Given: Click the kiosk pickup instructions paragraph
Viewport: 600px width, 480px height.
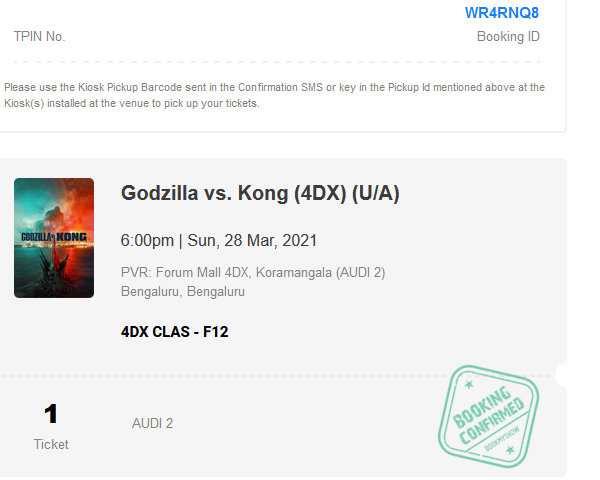Looking at the screenshot, I should coord(274,95).
